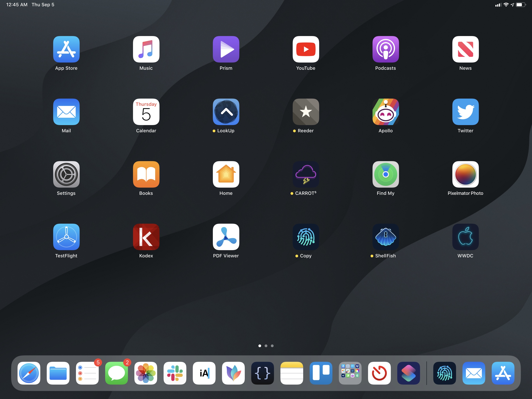Open the MindNode app in the dock
The image size is (532, 399).
[x=233, y=373]
